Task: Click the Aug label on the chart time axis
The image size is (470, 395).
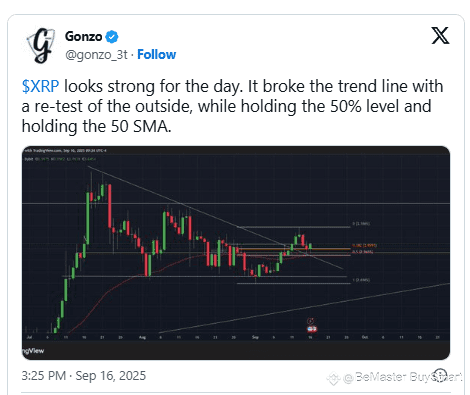Action: click(x=142, y=337)
